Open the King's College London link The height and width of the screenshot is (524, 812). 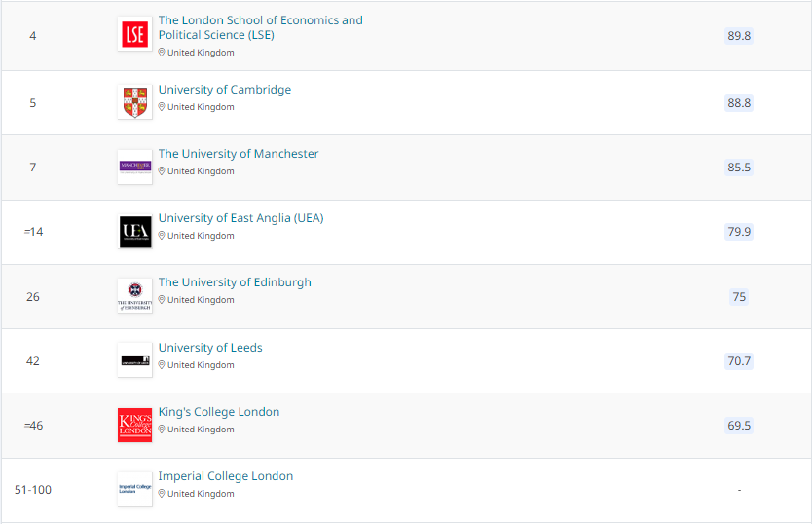pos(218,412)
